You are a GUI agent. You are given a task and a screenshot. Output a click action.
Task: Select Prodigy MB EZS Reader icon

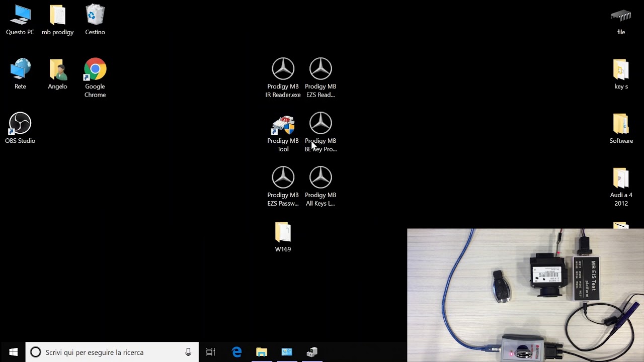point(320,78)
